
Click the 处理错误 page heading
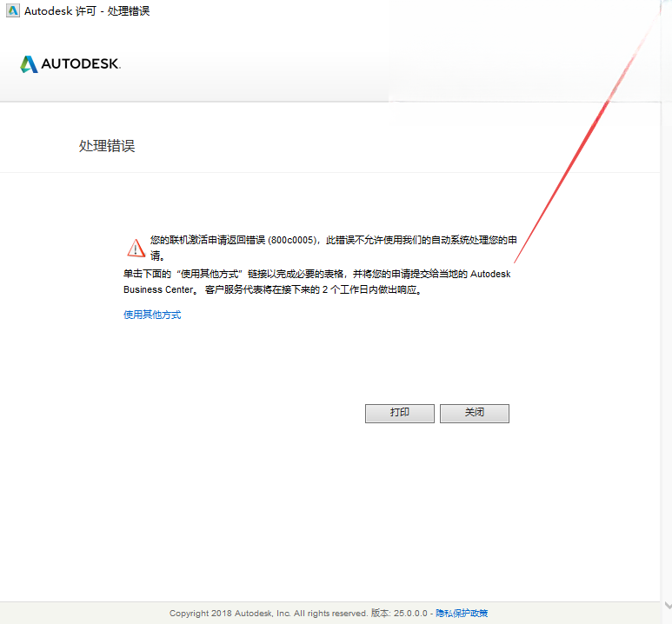tap(107, 146)
